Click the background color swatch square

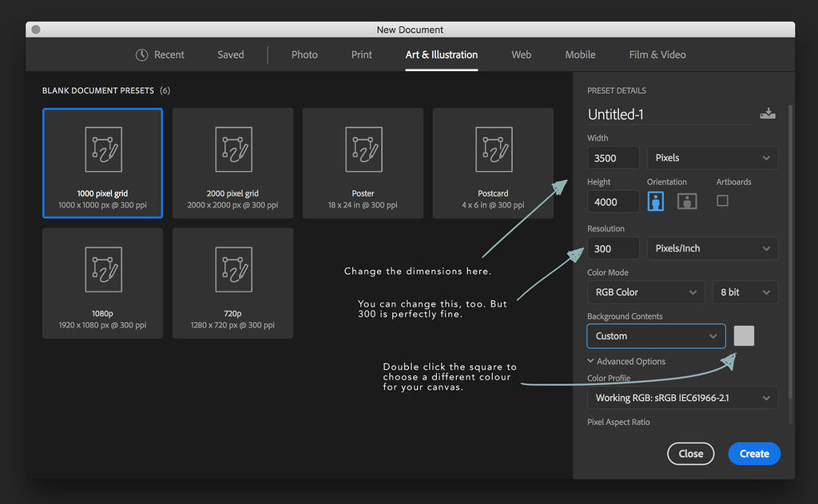[744, 336]
